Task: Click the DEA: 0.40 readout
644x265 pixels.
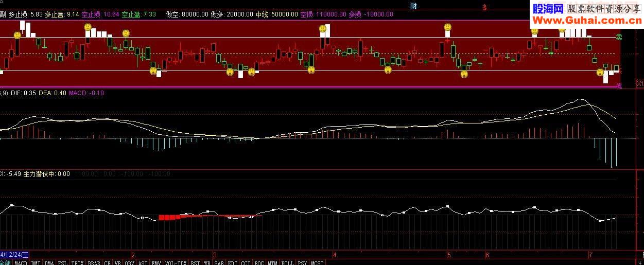Action: (53, 93)
